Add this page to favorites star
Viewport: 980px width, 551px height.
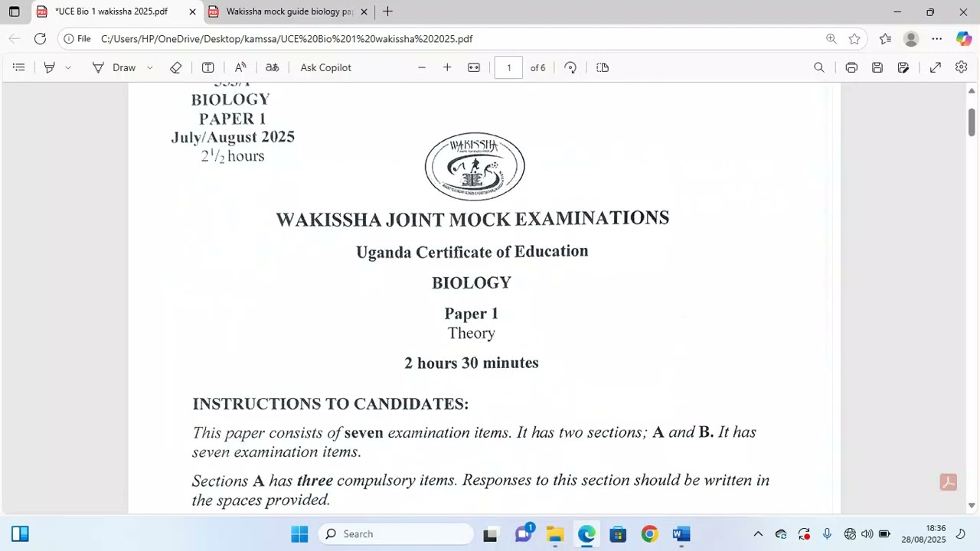[x=854, y=39]
